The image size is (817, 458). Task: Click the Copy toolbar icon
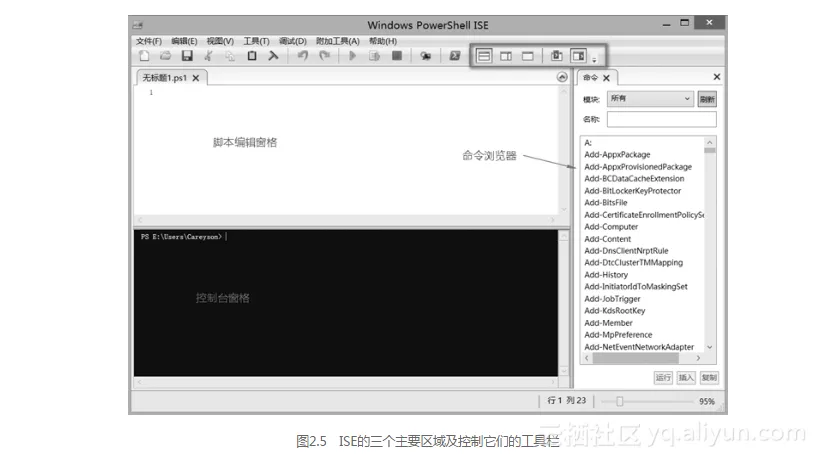[x=230, y=56]
